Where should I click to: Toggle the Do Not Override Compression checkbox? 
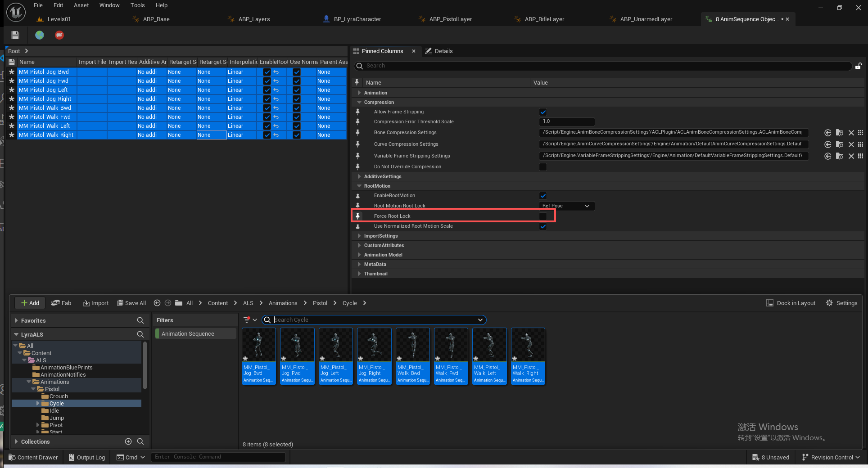tap(543, 167)
